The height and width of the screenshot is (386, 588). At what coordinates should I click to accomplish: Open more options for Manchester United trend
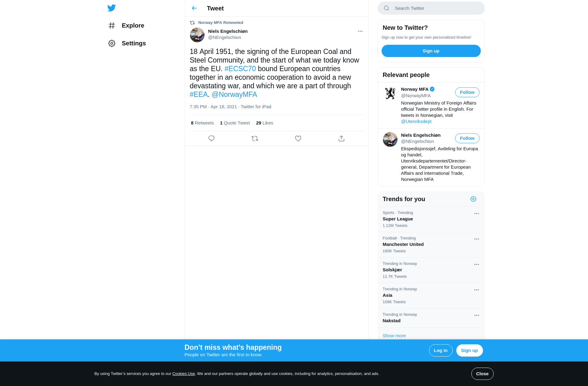point(477,239)
